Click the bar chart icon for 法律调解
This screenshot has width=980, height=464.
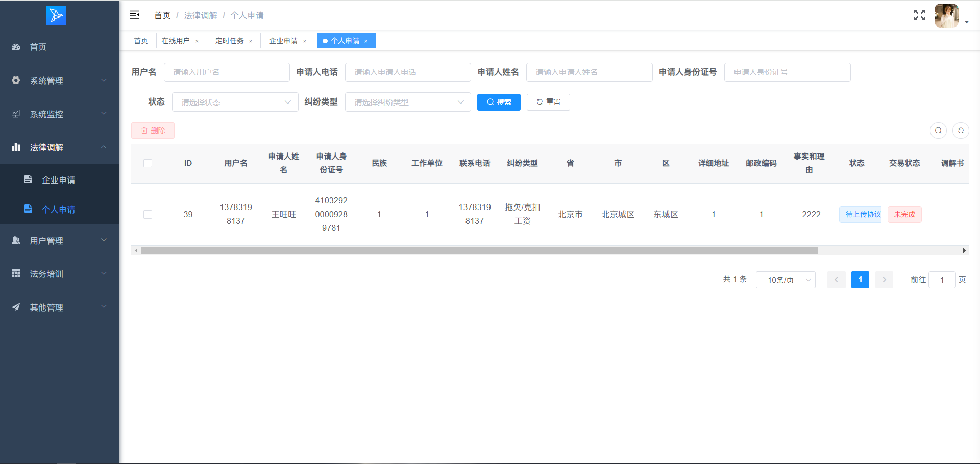pos(16,147)
